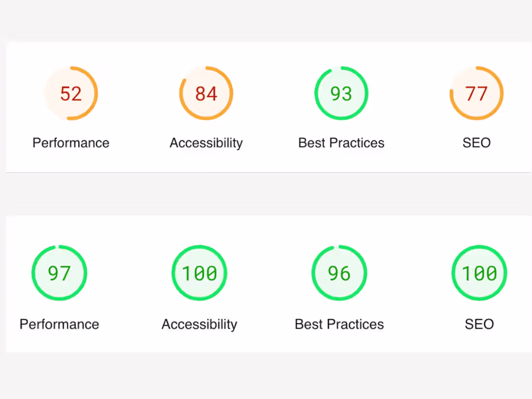
Task: Click the Accessibility gauge showing 100
Action: (x=199, y=273)
